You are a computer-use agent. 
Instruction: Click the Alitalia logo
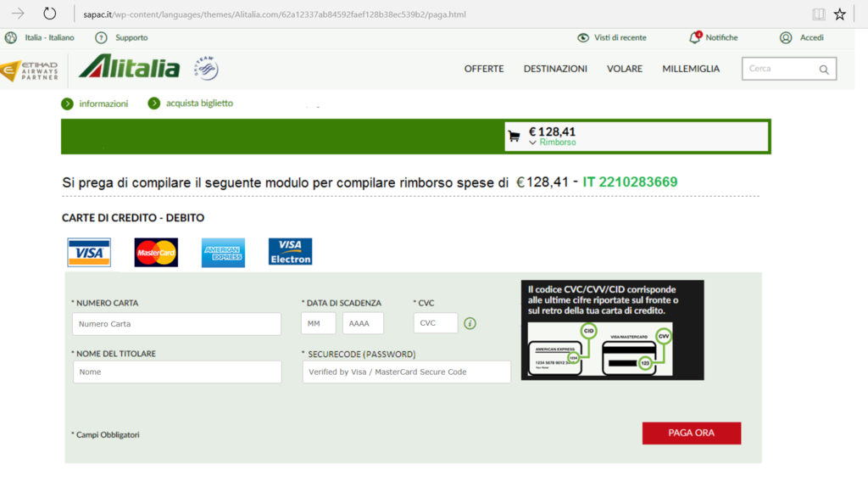pyautogui.click(x=130, y=67)
